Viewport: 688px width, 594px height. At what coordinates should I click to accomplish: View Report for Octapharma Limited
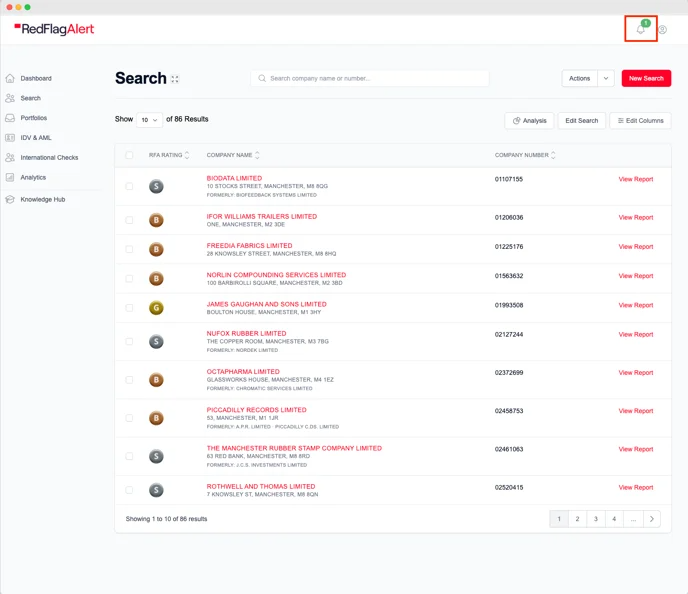636,372
